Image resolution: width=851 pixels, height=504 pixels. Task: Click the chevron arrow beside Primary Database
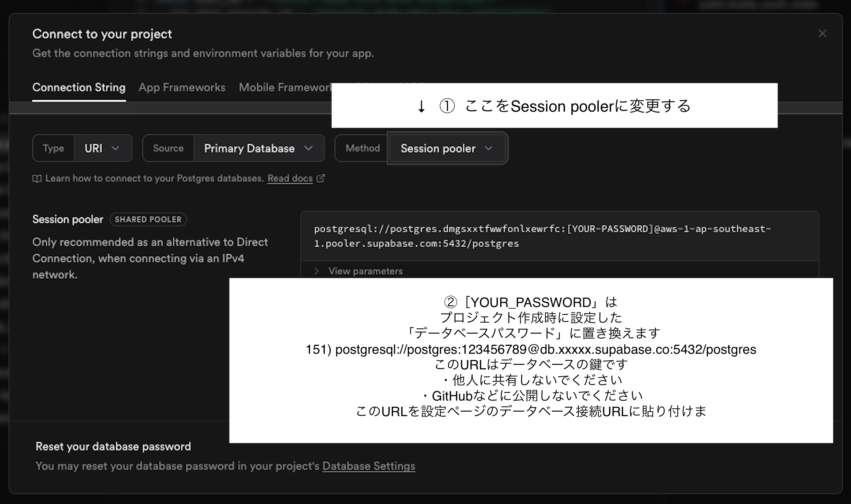[308, 148]
